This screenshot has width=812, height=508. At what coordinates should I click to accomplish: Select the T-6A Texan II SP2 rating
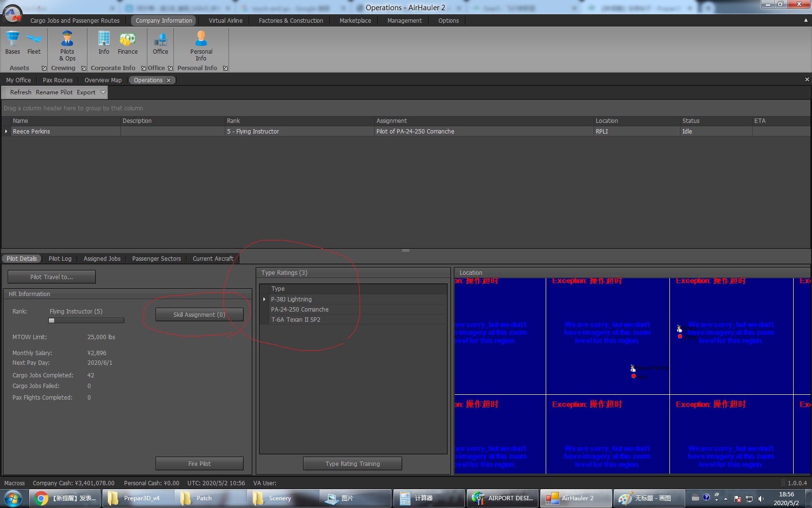point(358,320)
